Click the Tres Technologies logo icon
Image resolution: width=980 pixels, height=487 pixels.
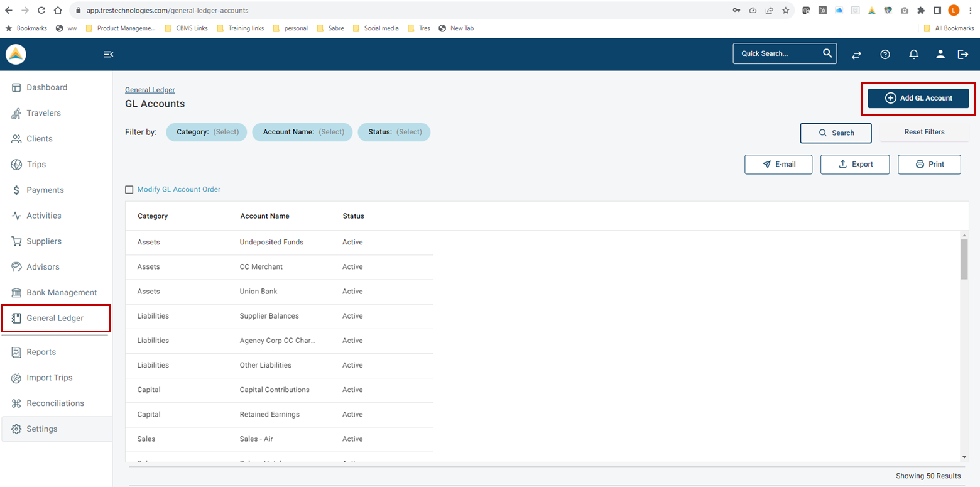click(15, 54)
